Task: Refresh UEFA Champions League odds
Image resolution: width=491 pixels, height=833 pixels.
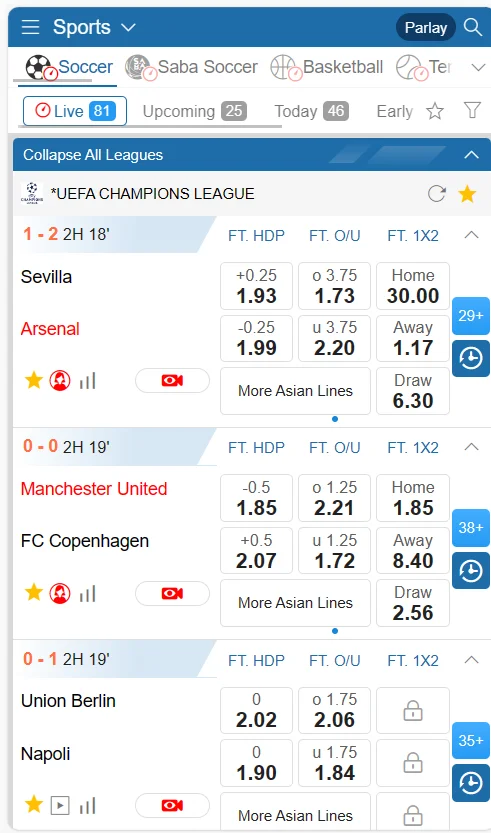Action: (437, 194)
